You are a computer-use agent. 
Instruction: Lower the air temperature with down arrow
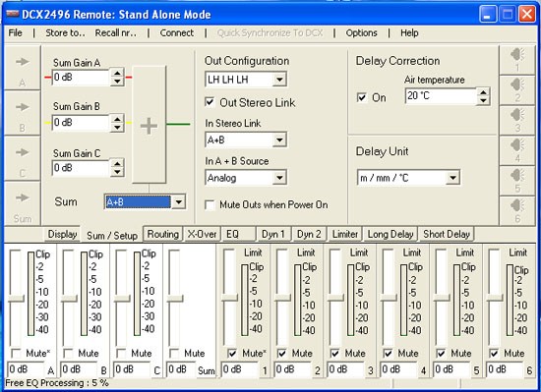[x=483, y=100]
